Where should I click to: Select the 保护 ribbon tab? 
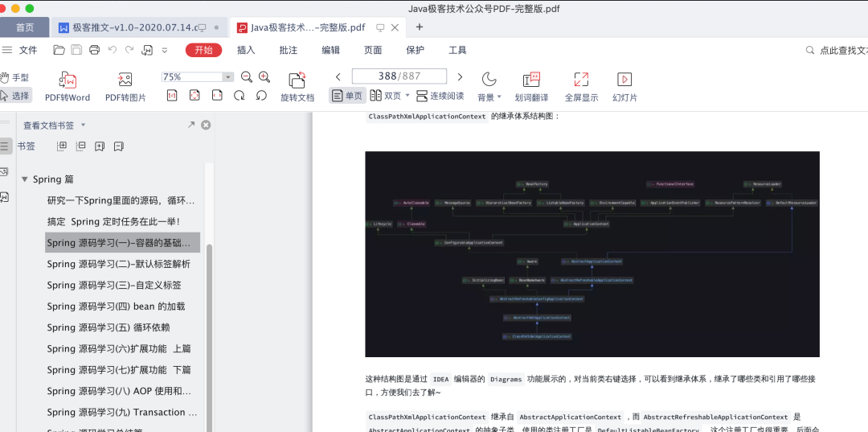[x=416, y=50]
